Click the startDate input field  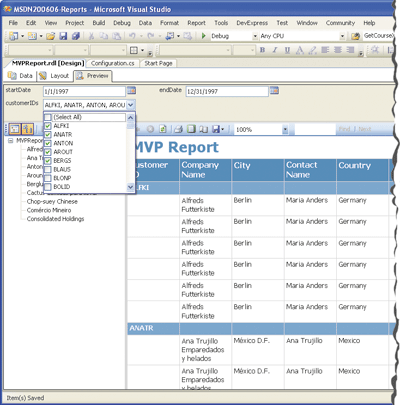point(84,91)
